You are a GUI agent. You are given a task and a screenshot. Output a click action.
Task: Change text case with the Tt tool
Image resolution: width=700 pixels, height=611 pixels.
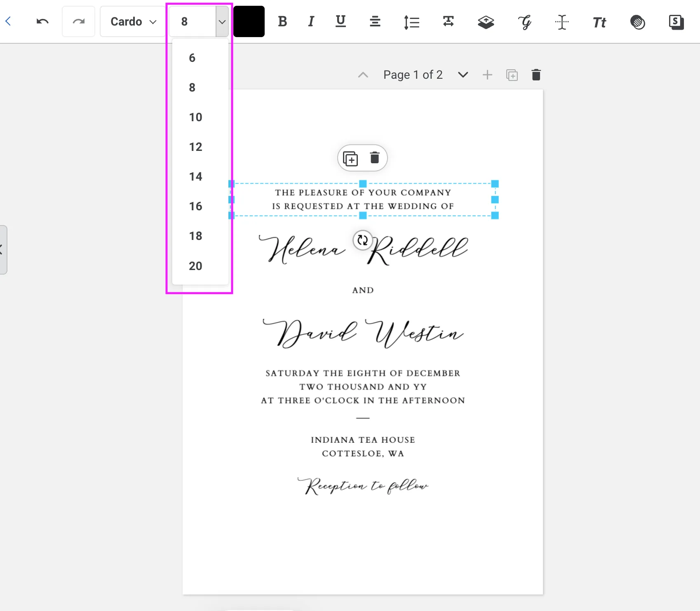pos(598,21)
